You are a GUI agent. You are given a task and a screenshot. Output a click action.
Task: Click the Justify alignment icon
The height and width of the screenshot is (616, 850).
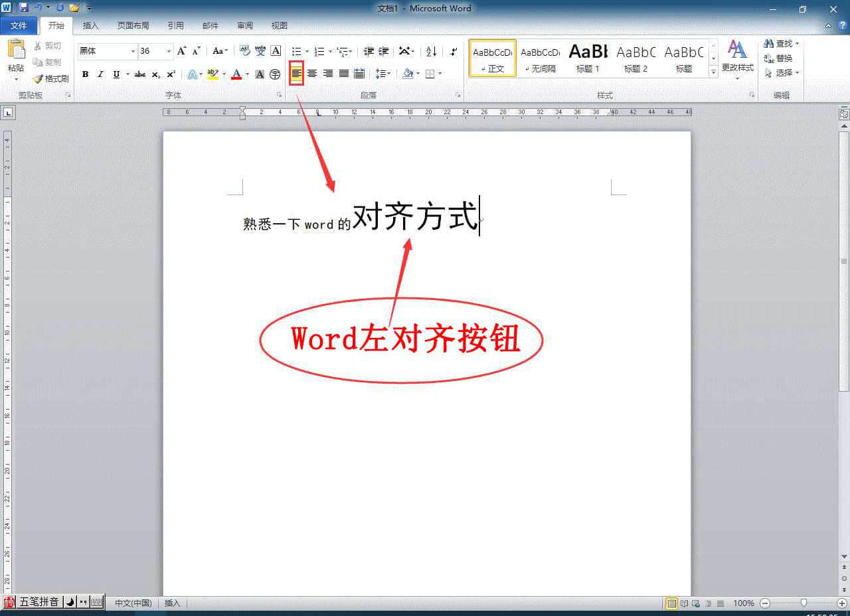coord(344,74)
